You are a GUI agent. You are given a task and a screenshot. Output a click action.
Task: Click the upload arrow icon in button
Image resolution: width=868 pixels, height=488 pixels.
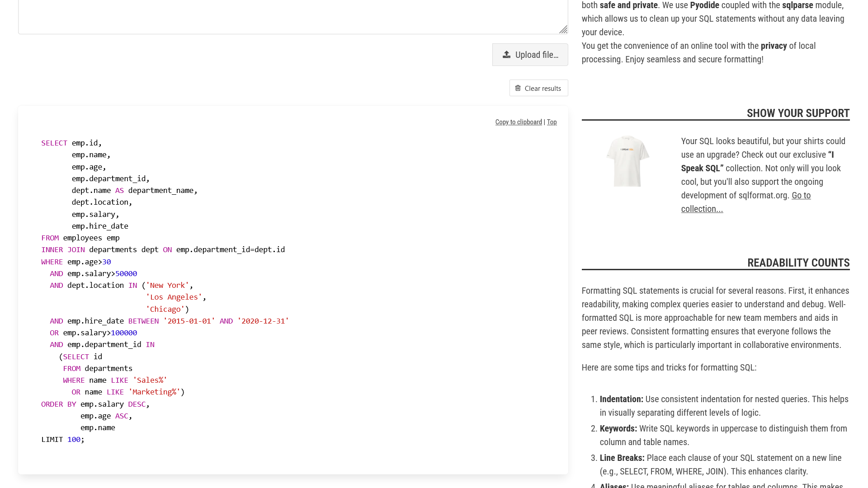(505, 54)
